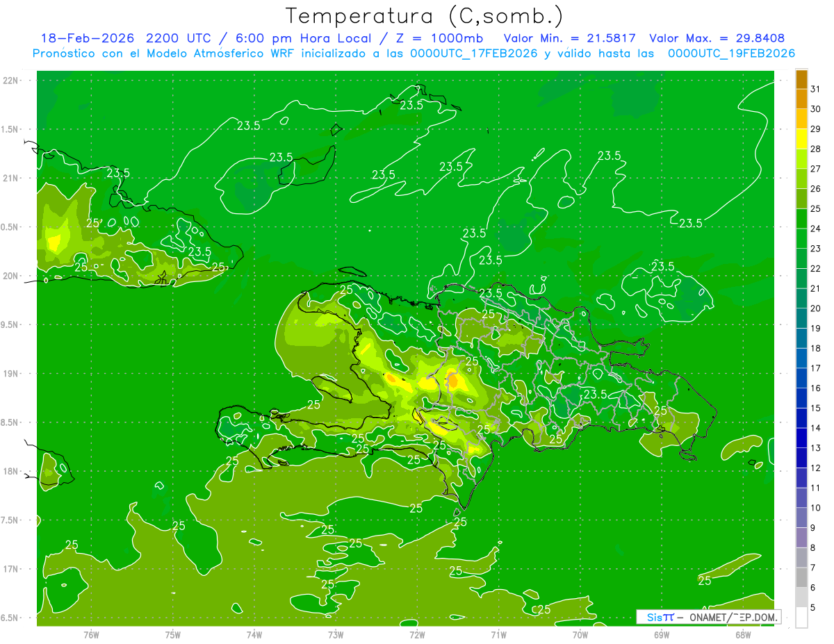Click the 72W longitude axis label
This screenshot has height=644, width=834.
[x=417, y=634]
